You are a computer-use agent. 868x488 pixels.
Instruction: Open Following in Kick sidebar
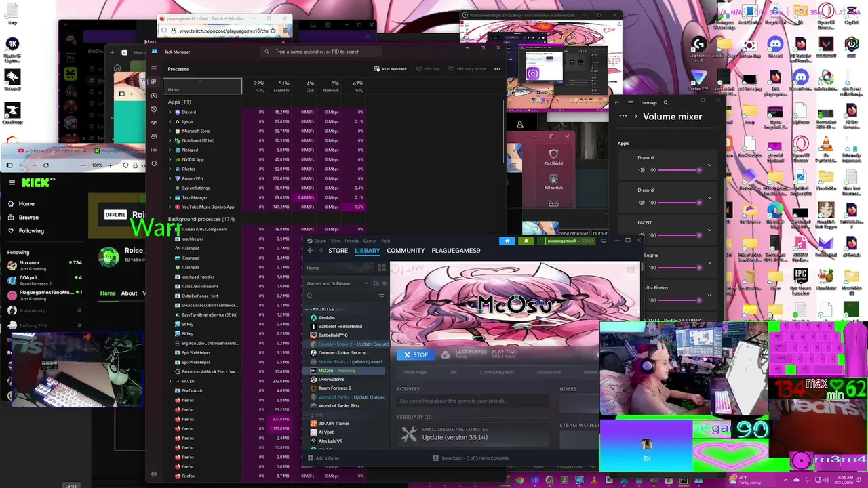31,231
